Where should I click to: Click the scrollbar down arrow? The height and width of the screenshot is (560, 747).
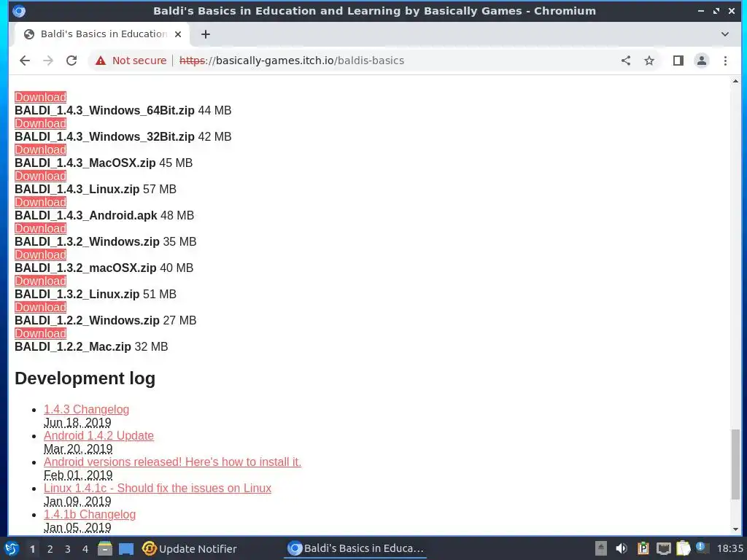click(x=735, y=529)
